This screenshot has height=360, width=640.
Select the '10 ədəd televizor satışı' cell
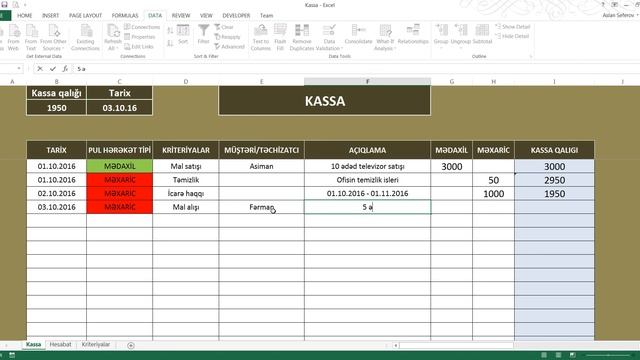coord(367,166)
